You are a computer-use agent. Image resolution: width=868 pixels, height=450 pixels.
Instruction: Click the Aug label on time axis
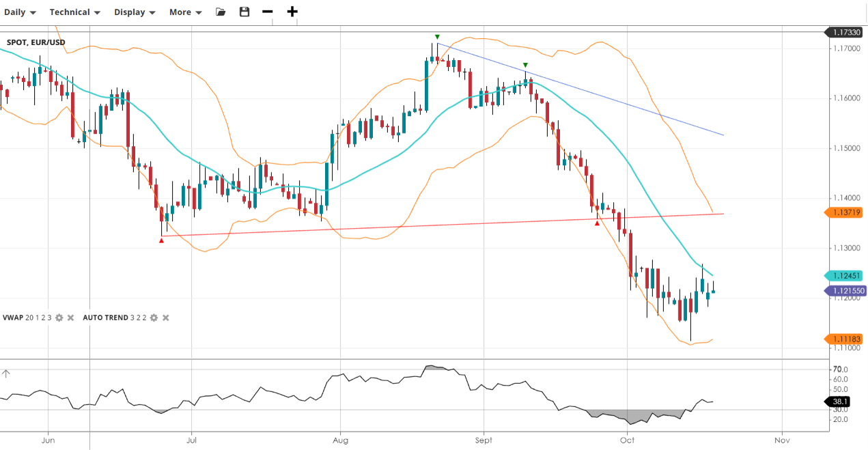pyautogui.click(x=339, y=440)
